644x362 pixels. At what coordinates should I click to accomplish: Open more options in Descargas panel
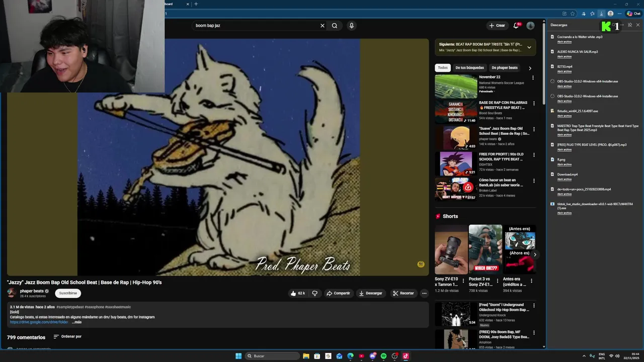tap(622, 25)
